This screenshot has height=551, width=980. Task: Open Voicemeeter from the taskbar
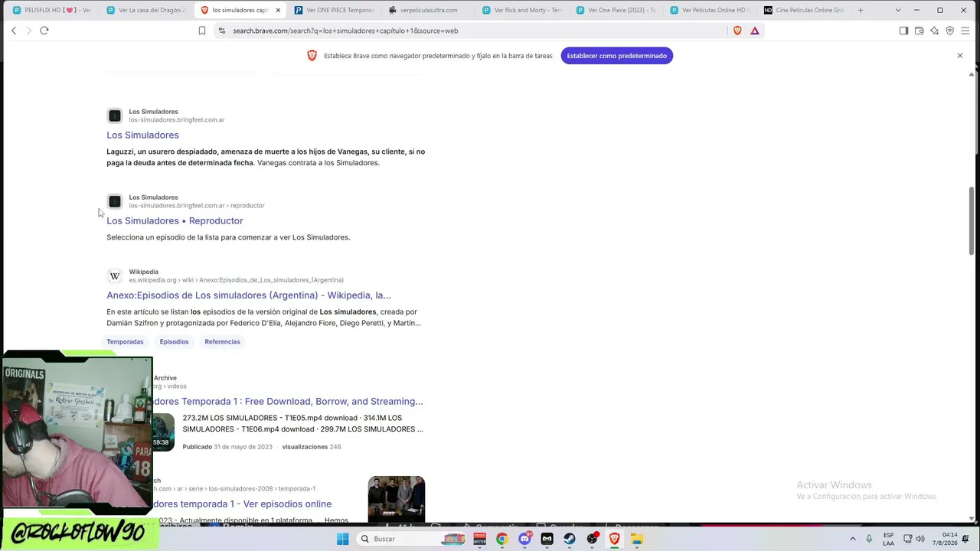pyautogui.click(x=479, y=539)
